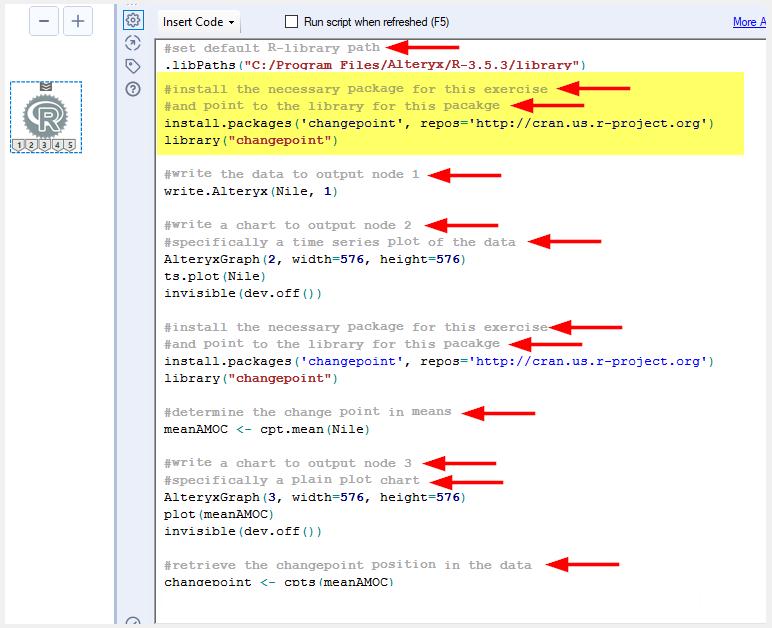Click '#specifically a plain plot chart' comment
The image size is (772, 628).
291,480
